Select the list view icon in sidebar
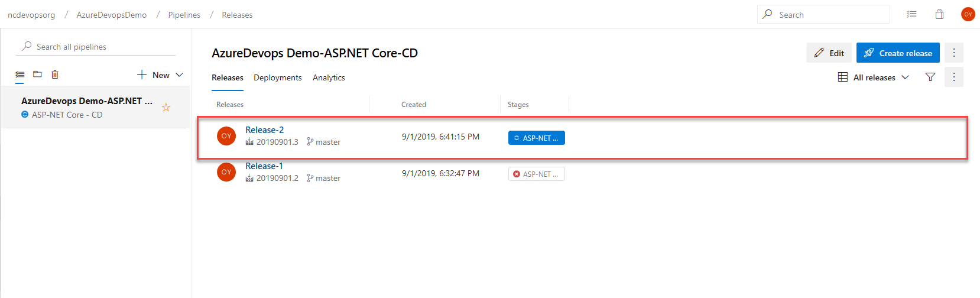This screenshot has height=298, width=980. [20, 74]
